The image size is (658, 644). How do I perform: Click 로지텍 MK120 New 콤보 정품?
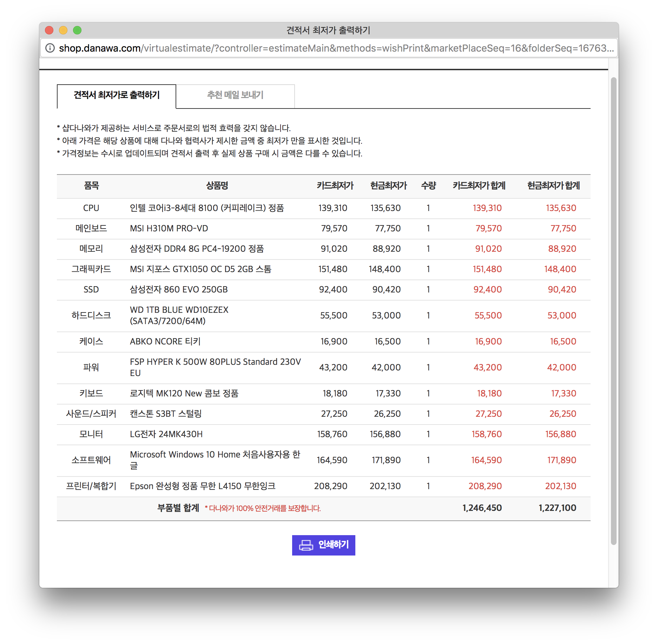[x=184, y=393]
